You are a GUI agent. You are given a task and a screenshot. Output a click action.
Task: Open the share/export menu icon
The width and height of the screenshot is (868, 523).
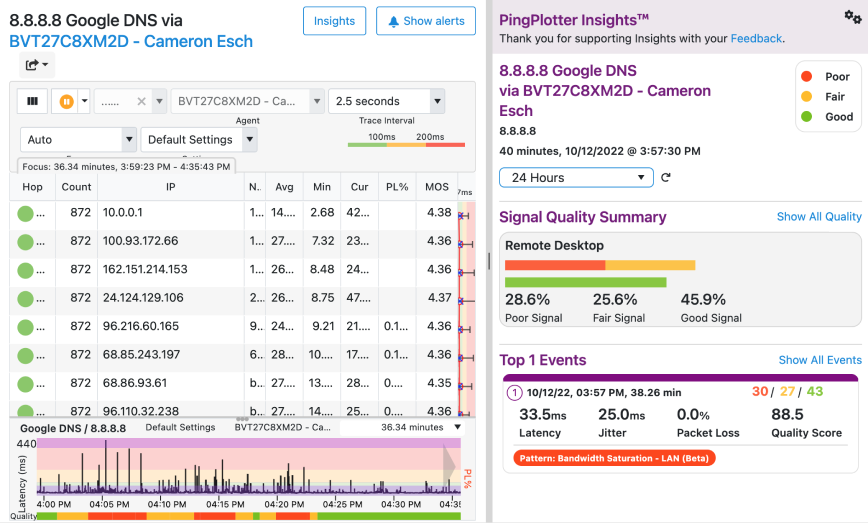click(x=37, y=66)
